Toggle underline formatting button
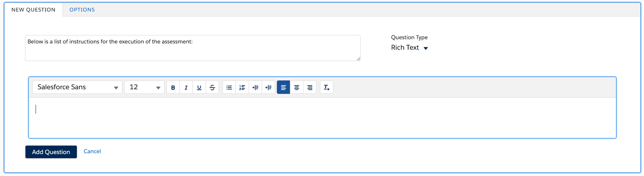Screen dimensions: 644x176 coord(199,88)
